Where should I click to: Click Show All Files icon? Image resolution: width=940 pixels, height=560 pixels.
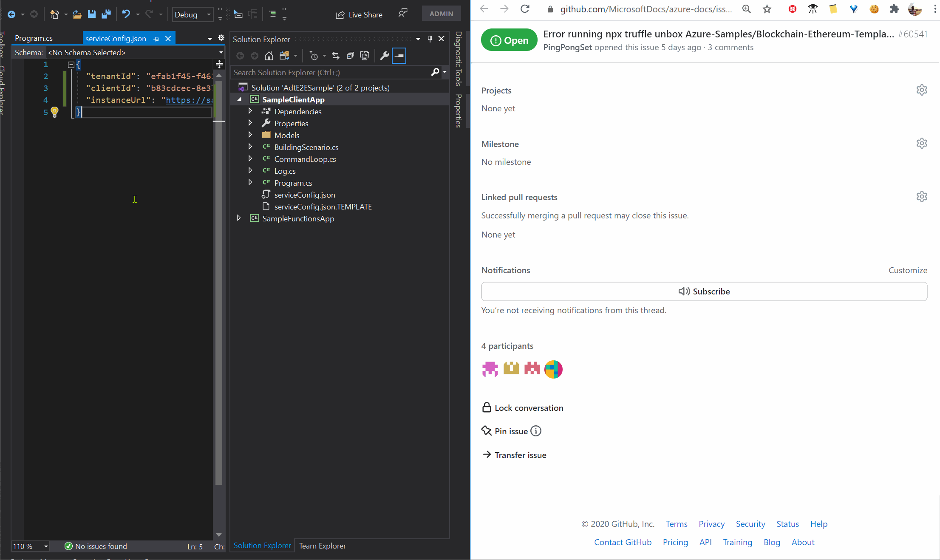[365, 56]
